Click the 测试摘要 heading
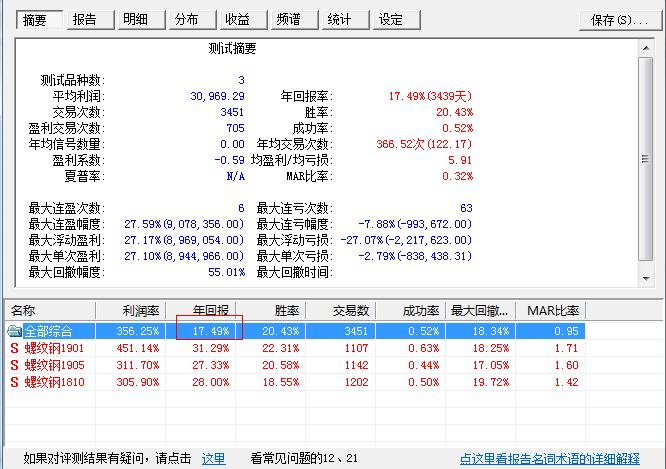 coord(232,48)
